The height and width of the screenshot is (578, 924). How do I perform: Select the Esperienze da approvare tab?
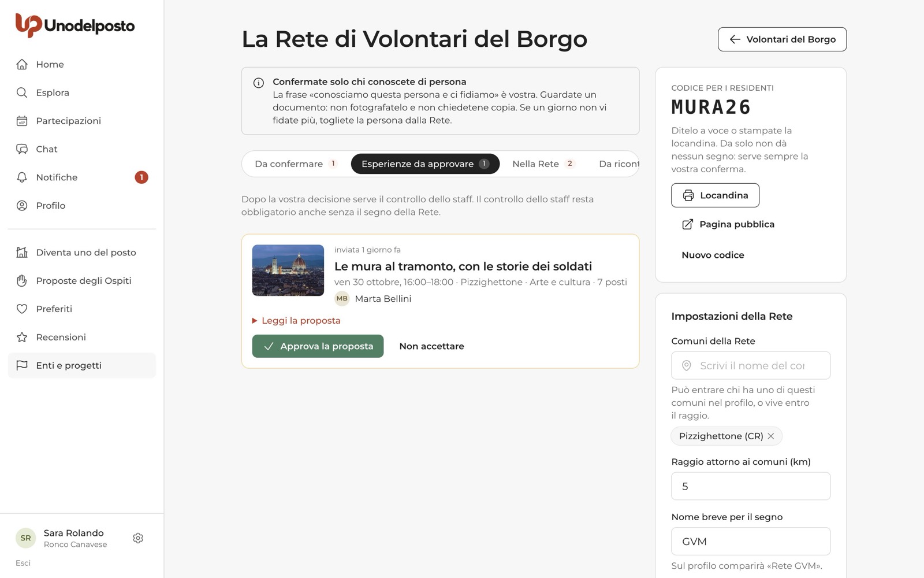[x=425, y=164]
